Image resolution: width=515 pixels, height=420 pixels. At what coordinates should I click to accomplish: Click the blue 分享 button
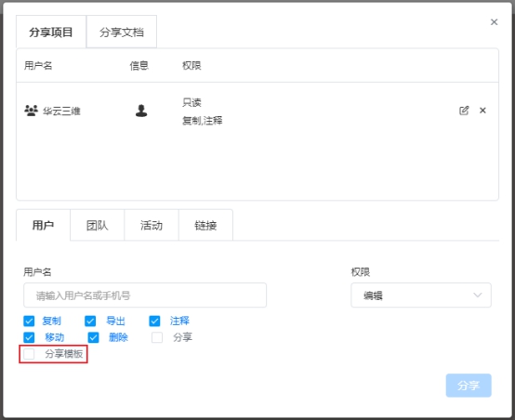pos(469,386)
